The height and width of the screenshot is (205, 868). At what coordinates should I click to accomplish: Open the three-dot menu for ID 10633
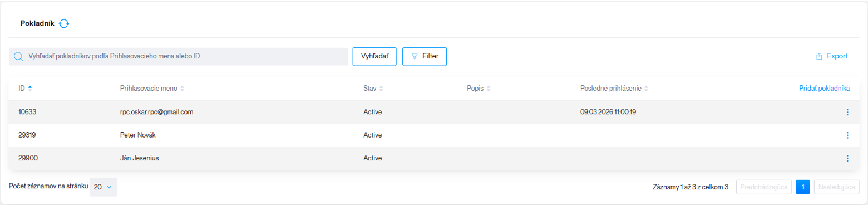click(x=847, y=112)
